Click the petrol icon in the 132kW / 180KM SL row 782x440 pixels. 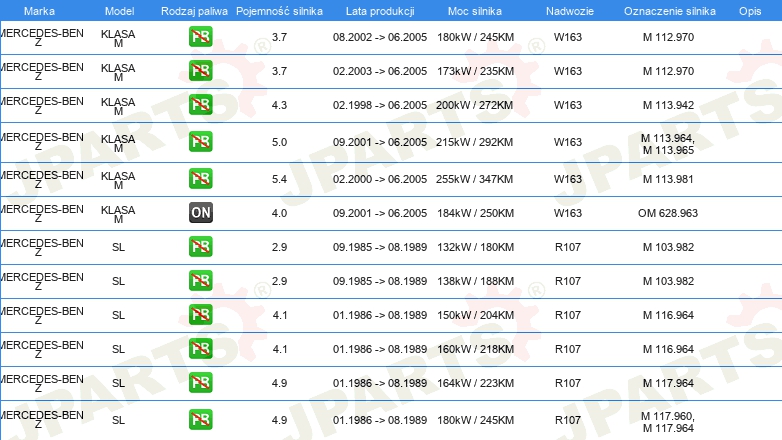click(x=200, y=246)
